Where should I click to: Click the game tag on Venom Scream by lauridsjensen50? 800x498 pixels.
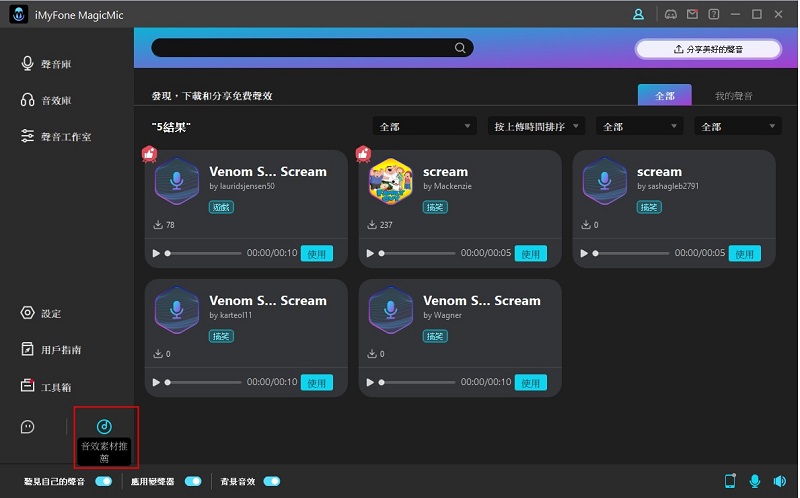click(221, 207)
